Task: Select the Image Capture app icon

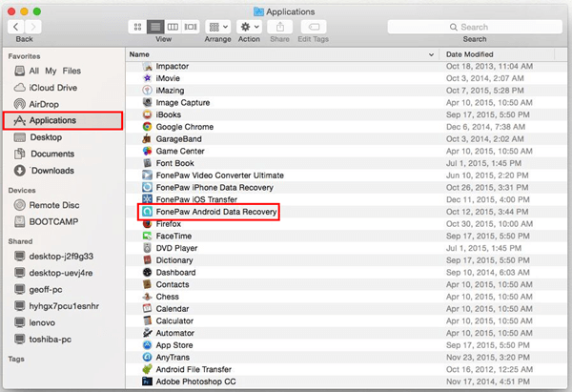Action: [x=147, y=103]
